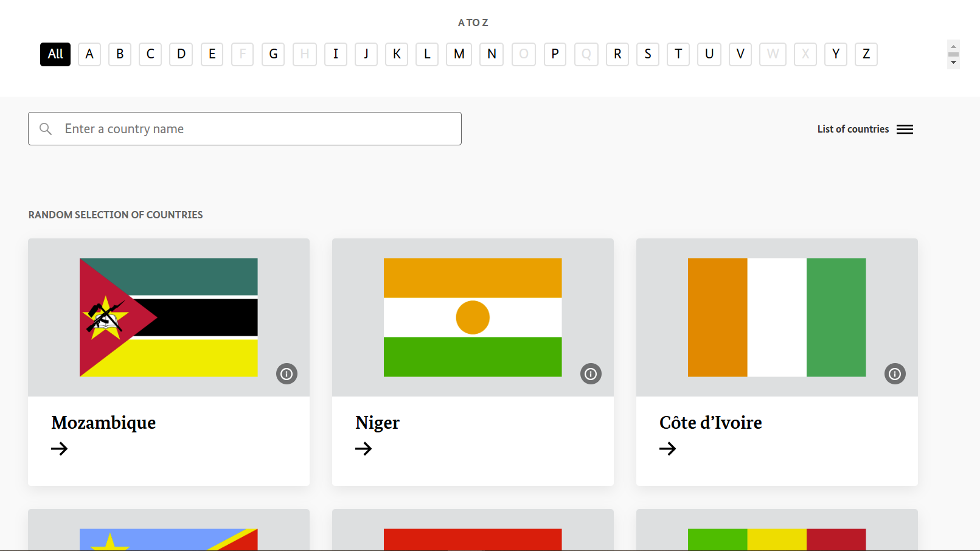Click the scrollbar up arrow
The image size is (980, 551).
click(953, 47)
